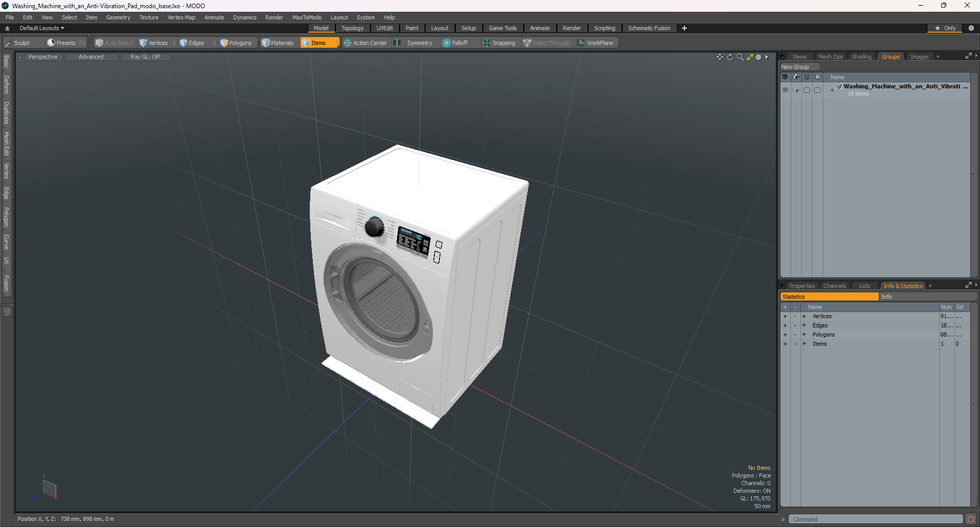Open the Geometry menu
Image resolution: width=980 pixels, height=527 pixels.
coord(118,17)
